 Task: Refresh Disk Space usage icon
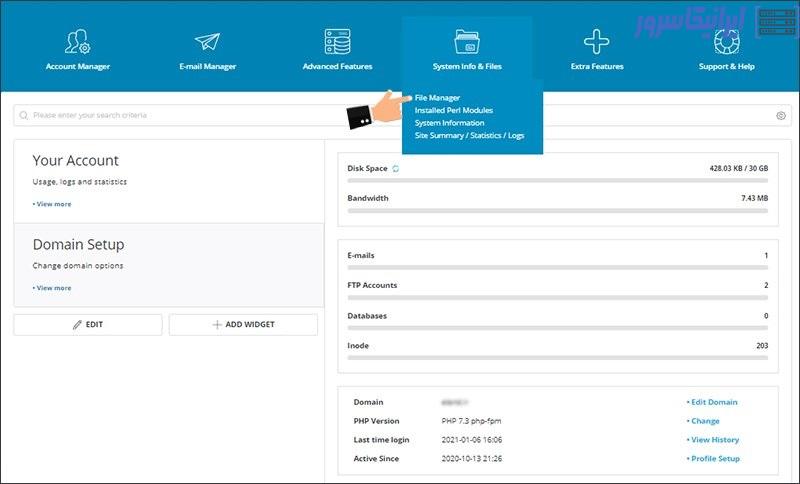(396, 169)
